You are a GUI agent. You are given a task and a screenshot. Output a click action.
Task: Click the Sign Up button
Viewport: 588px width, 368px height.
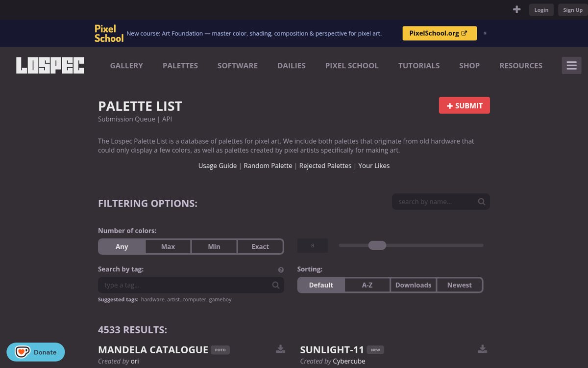point(573,10)
